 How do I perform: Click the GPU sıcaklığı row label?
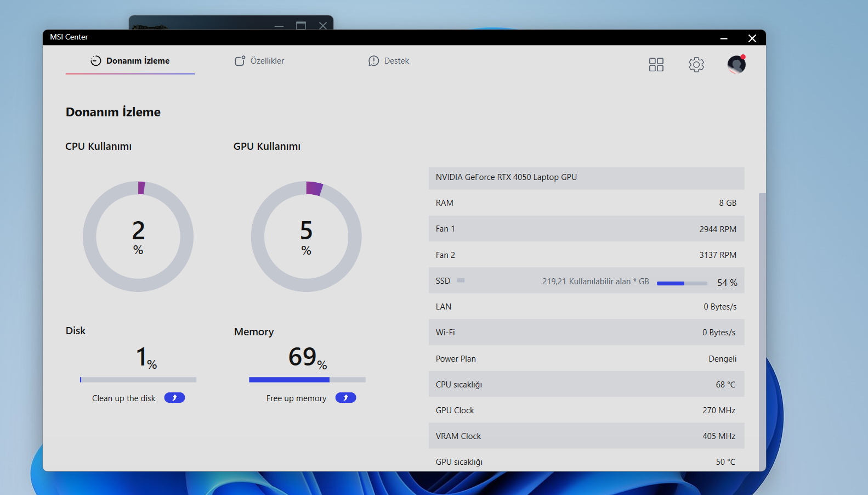(459, 462)
